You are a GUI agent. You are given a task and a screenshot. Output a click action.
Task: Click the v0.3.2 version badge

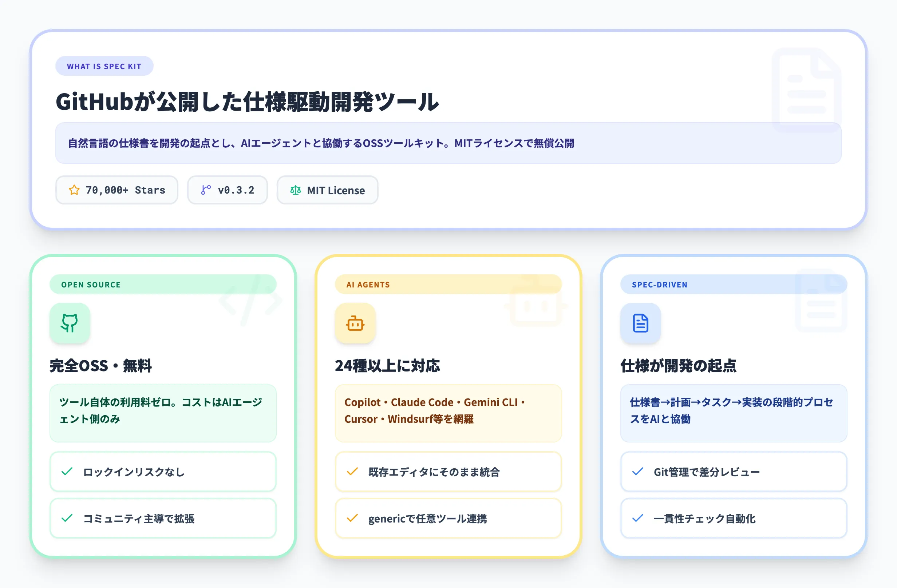(x=227, y=190)
